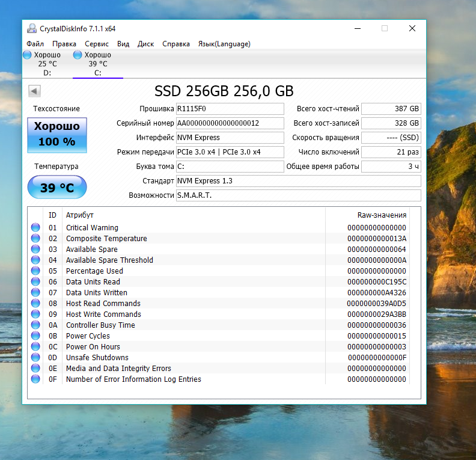The width and height of the screenshot is (476, 460).
Task: Click status orb for Media and Data Integrity Errors
Action: [x=35, y=369]
